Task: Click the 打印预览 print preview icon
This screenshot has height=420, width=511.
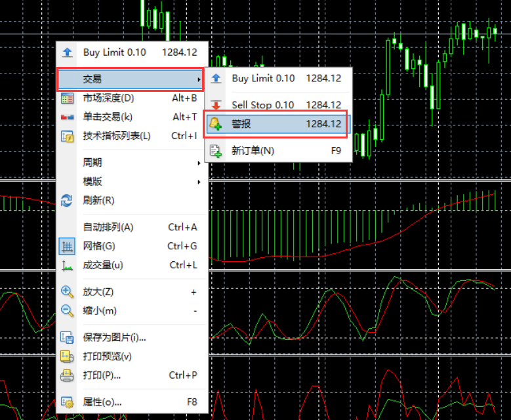Action: [x=67, y=356]
